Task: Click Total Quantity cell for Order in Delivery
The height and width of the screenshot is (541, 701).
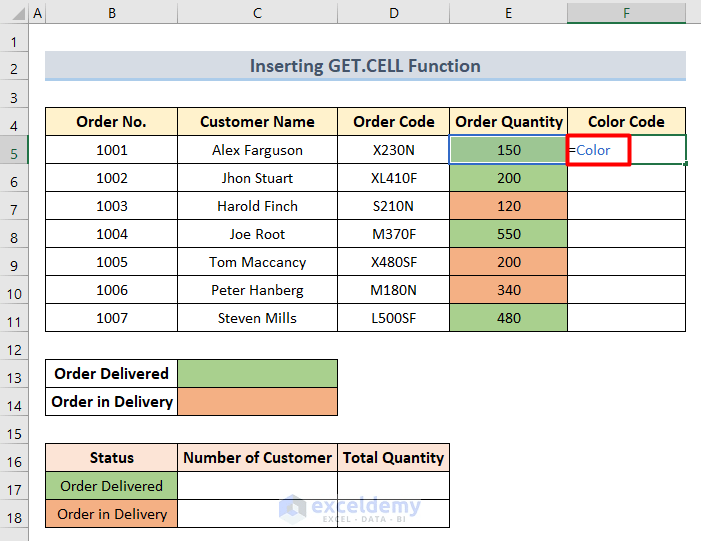Action: [393, 514]
